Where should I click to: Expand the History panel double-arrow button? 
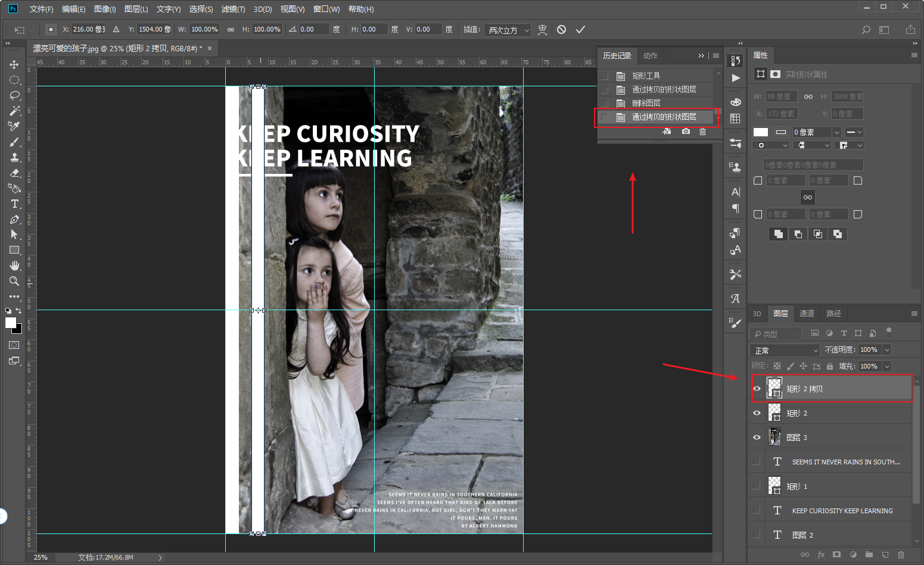coord(701,55)
